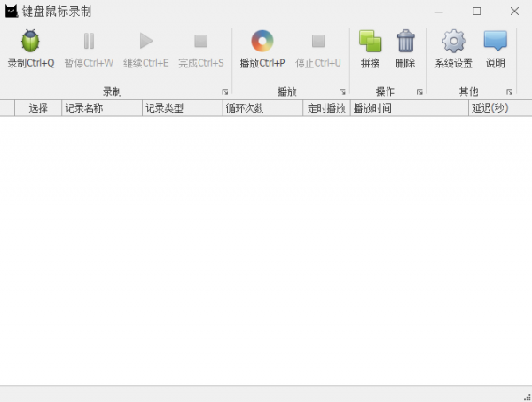
Task: Expand the 播放 group launcher arrow
Action: (342, 91)
